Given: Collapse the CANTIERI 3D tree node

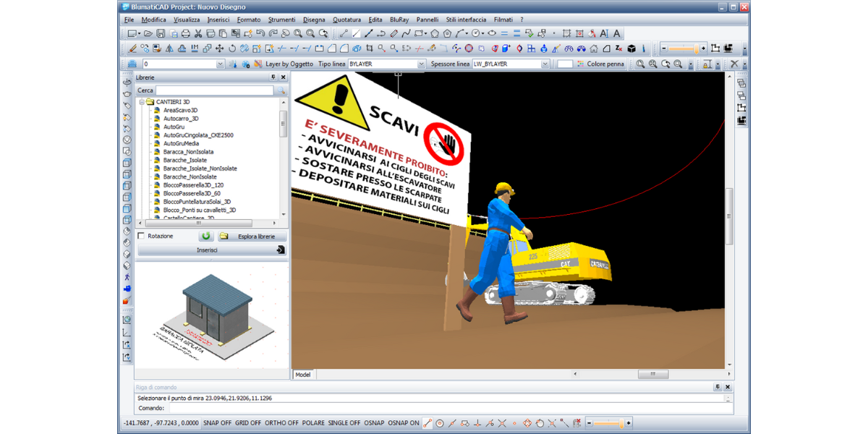Looking at the screenshot, I should (x=142, y=102).
